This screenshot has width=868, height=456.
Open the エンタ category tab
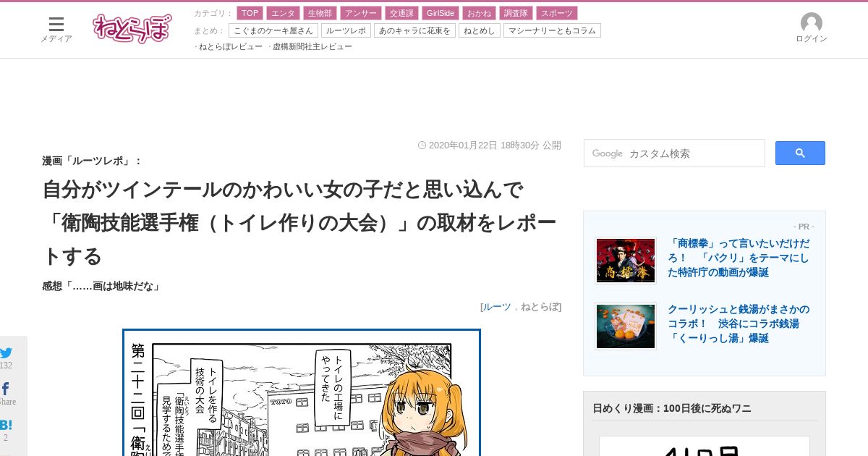[283, 13]
